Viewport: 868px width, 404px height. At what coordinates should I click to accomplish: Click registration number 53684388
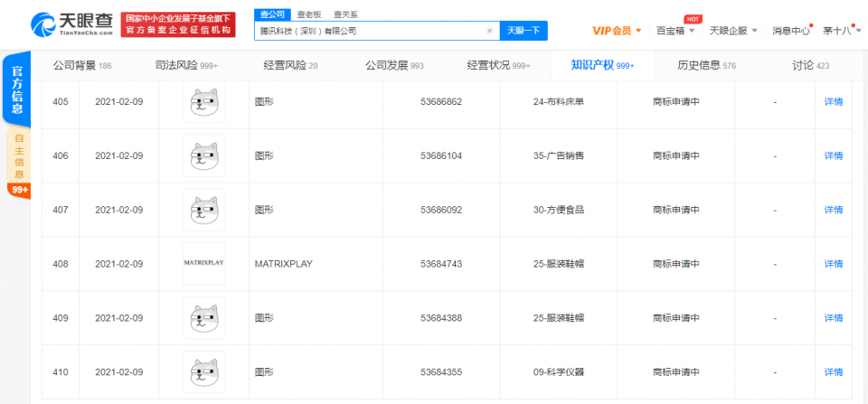click(x=440, y=317)
